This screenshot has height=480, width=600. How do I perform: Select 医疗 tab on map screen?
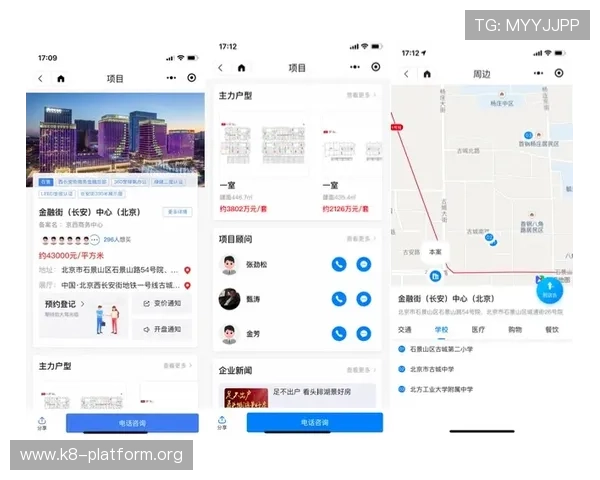(478, 330)
